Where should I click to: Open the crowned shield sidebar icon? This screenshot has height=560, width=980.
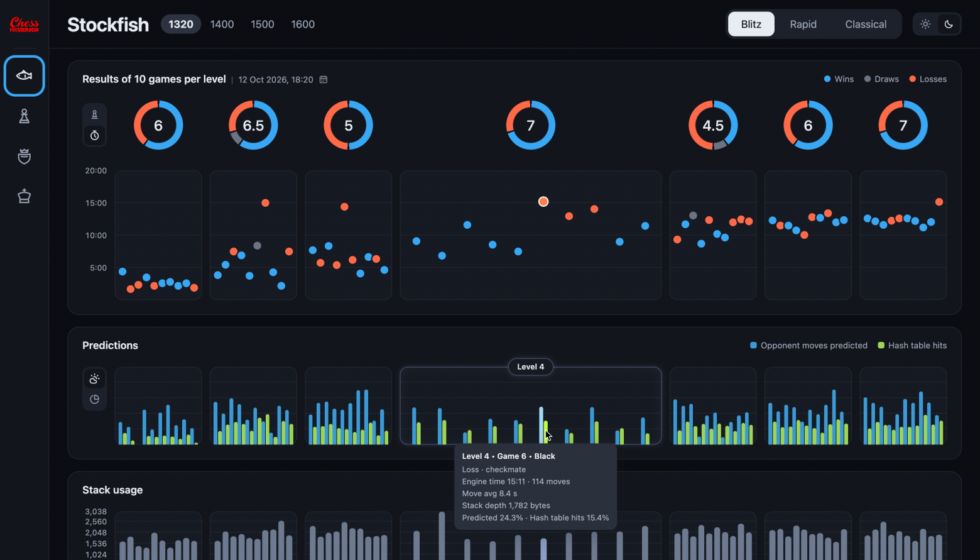24,156
